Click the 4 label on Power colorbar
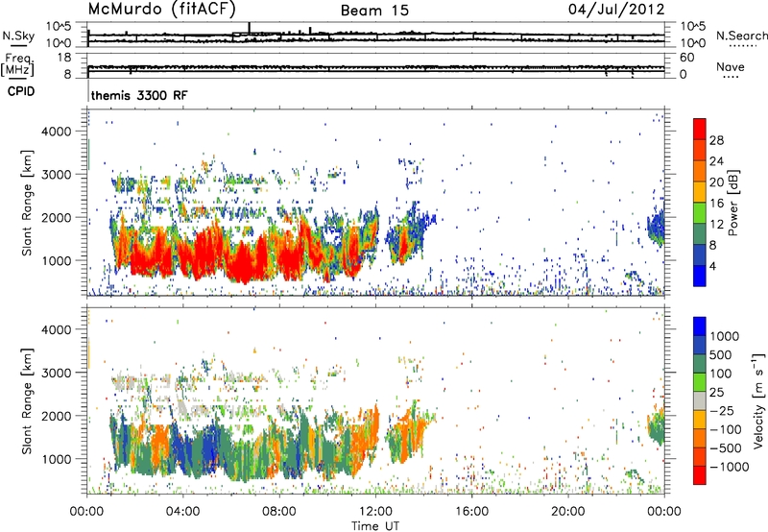Image resolution: width=768 pixels, height=532 pixels. tap(712, 267)
